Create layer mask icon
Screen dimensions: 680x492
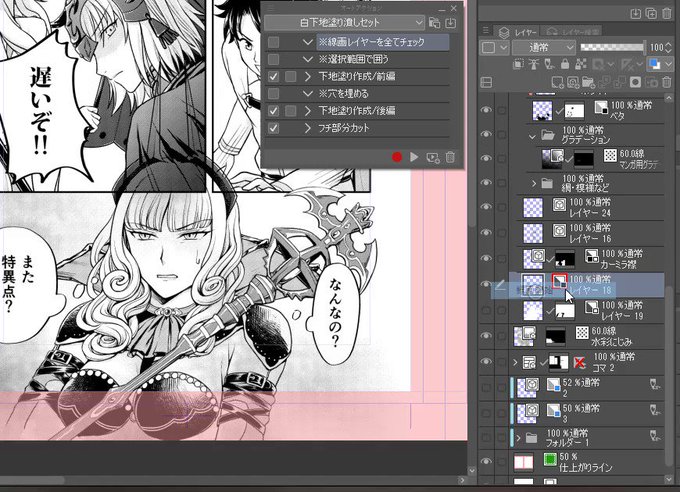click(x=635, y=82)
